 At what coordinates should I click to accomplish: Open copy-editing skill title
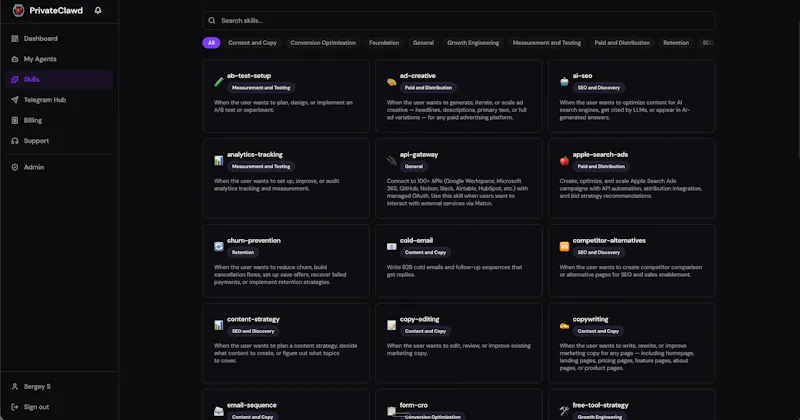pos(419,319)
